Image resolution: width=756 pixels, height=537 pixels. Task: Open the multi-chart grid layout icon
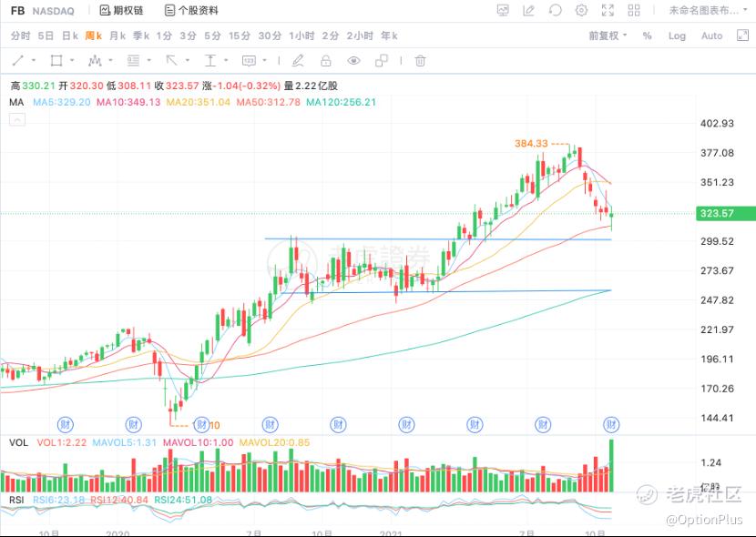tap(634, 10)
